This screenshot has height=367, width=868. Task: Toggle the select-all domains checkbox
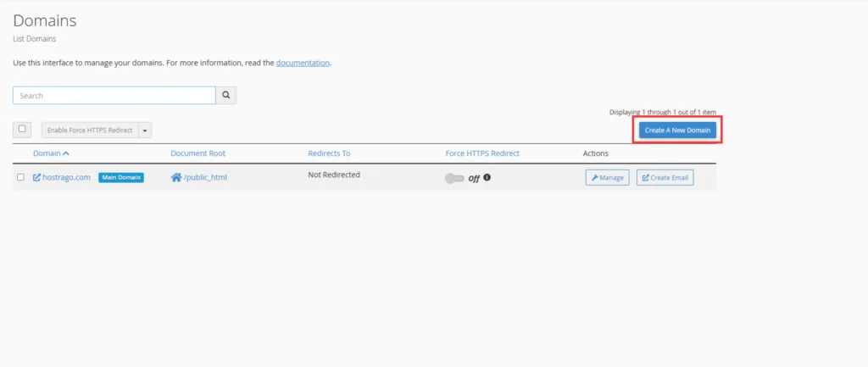[22, 129]
